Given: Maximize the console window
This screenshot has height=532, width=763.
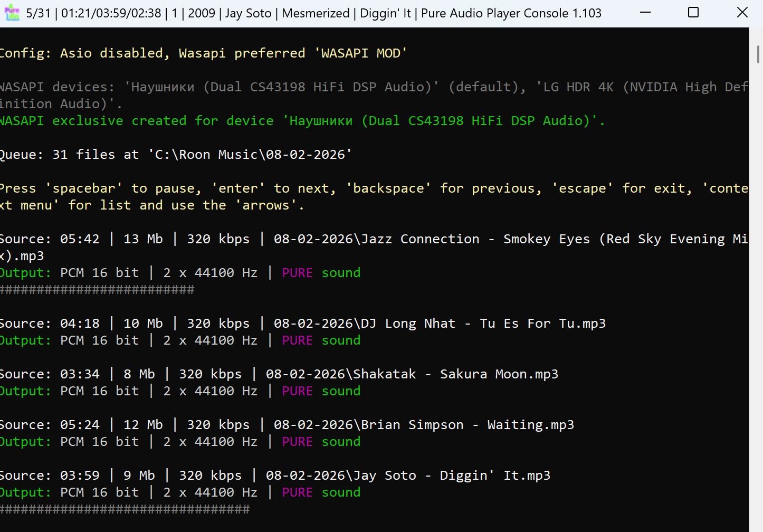Looking at the screenshot, I should tap(693, 12).
